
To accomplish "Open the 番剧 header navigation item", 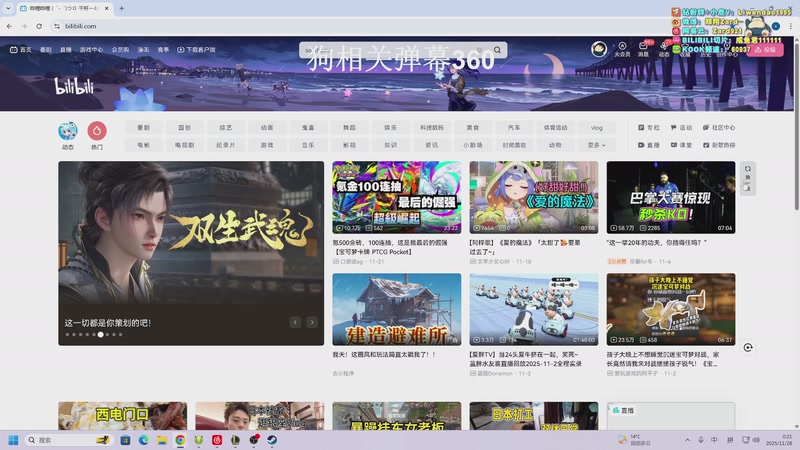I will coord(46,49).
